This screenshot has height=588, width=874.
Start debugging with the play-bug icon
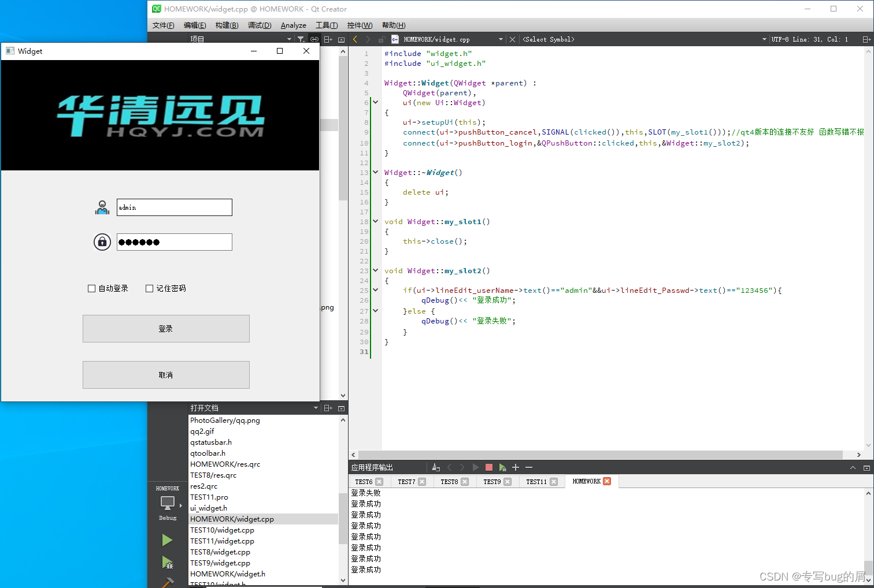pos(167,563)
